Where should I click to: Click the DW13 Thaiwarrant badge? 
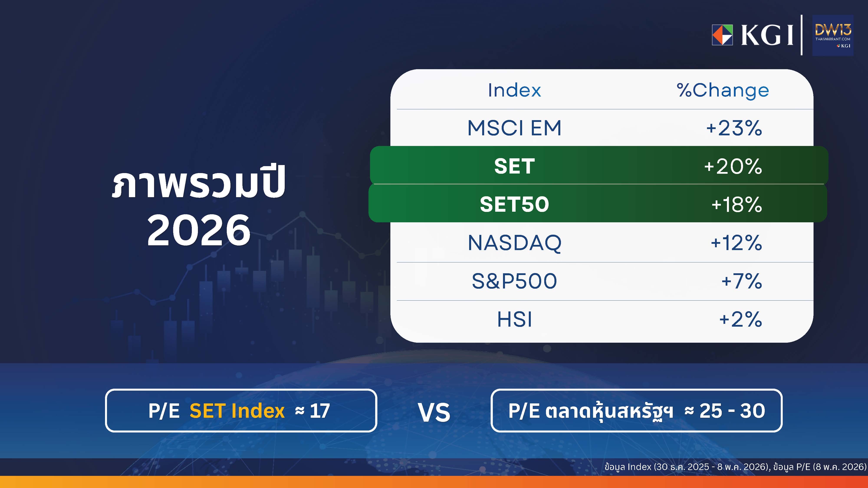pyautogui.click(x=833, y=35)
